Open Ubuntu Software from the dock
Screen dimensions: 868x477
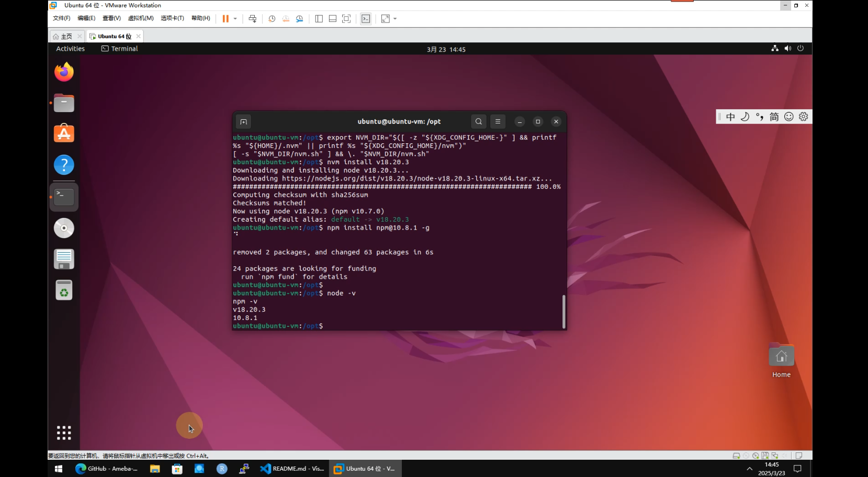[x=64, y=134]
